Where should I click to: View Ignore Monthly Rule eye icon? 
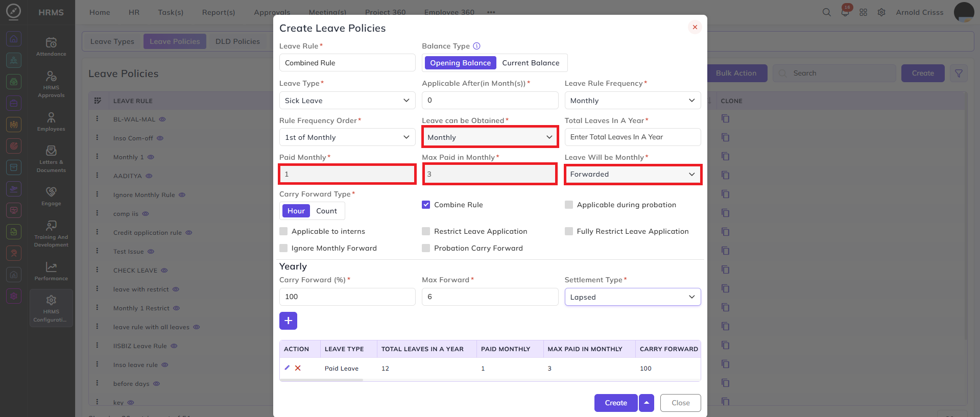click(182, 195)
